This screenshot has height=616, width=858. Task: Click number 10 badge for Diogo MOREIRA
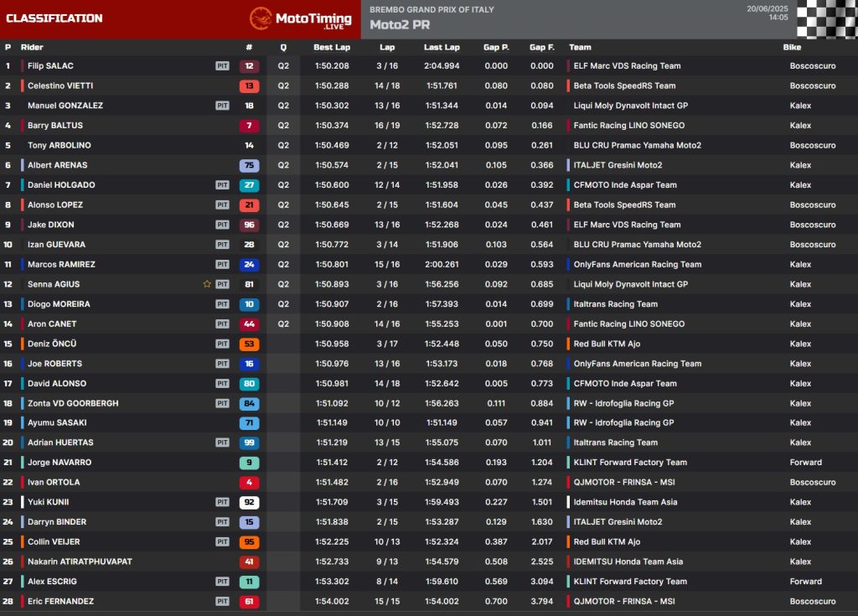pyautogui.click(x=249, y=304)
